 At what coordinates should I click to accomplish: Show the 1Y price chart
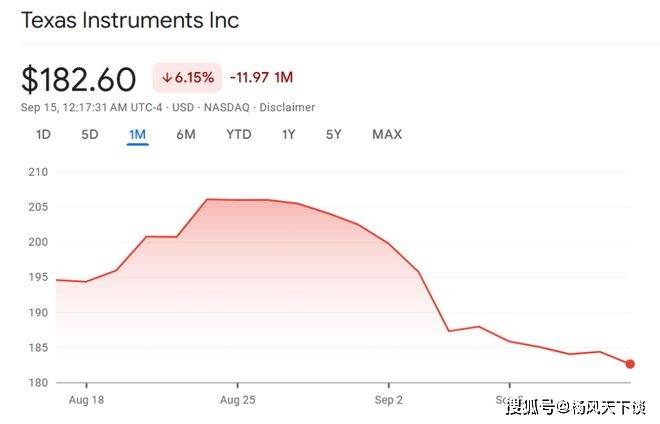click(x=289, y=134)
